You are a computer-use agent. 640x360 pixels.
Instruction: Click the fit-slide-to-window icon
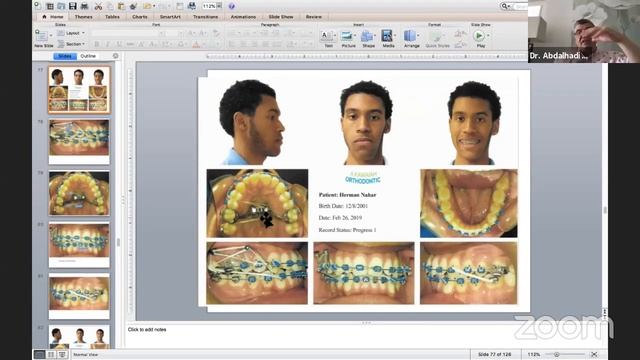click(594, 354)
